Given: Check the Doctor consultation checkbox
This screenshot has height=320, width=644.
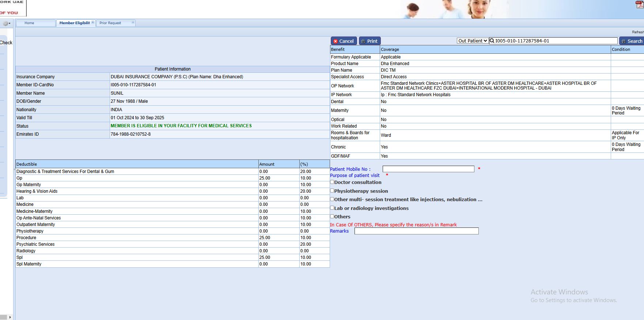Looking at the screenshot, I should point(332,182).
